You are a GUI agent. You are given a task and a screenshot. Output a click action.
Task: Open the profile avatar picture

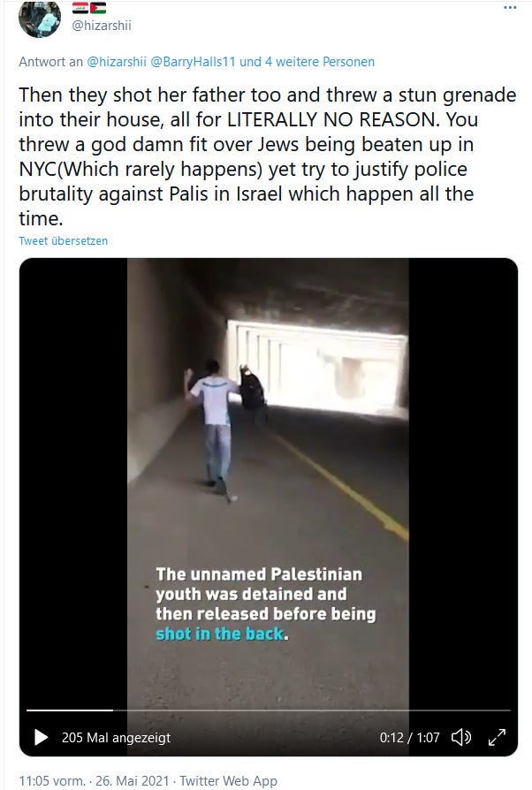39,19
